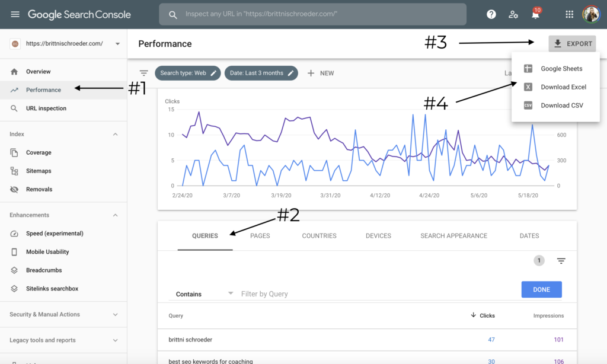Click the Sitelinks searchbox layers icon
This screenshot has width=607, height=364.
coord(14,289)
